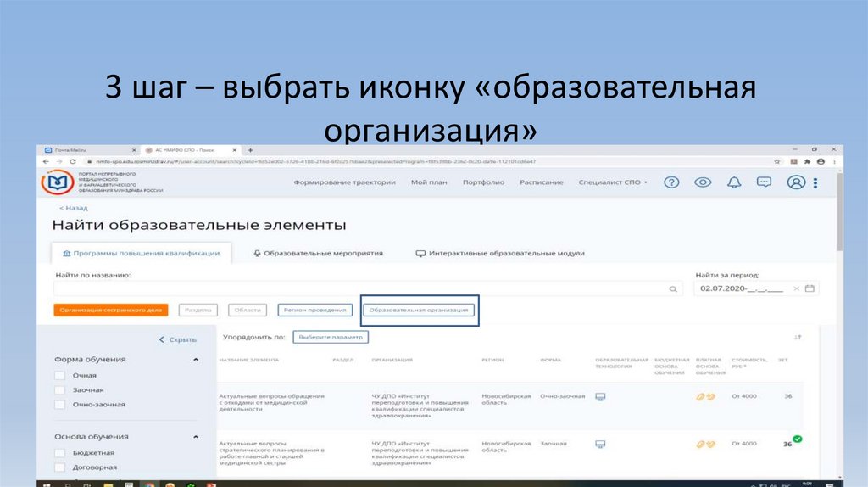Click the Регион column header
The height and width of the screenshot is (487, 868).
[492, 360]
